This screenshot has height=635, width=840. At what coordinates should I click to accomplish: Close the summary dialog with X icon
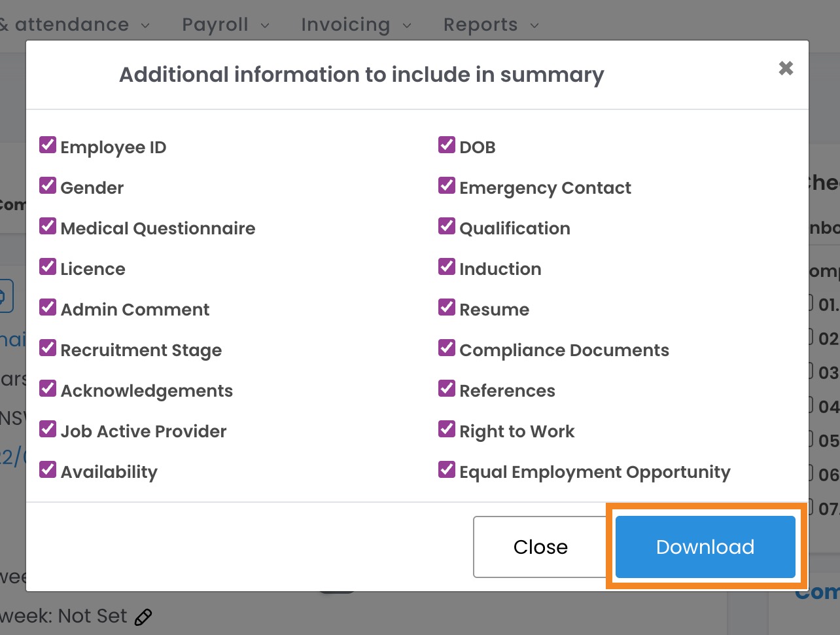786,68
